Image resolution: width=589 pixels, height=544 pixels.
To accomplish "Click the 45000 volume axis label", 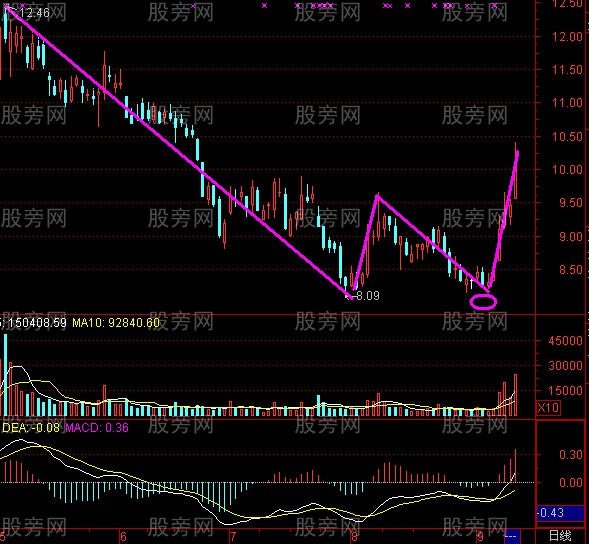I will click(565, 341).
